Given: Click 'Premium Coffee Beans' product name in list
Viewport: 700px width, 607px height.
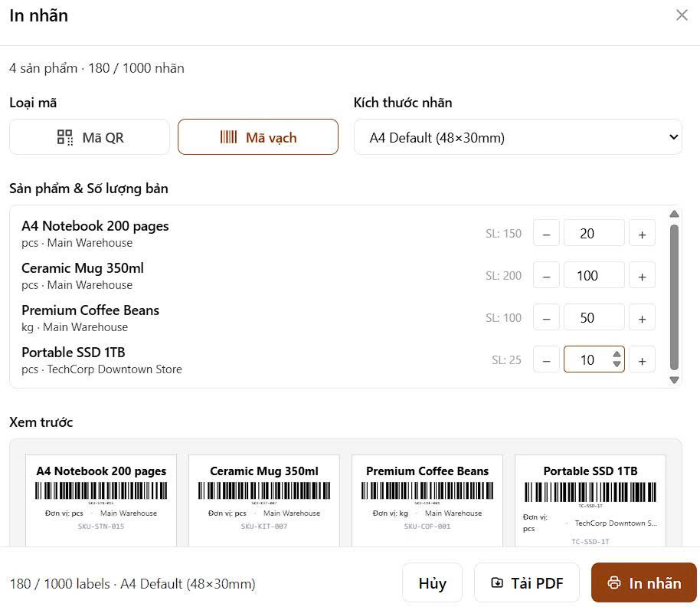Looking at the screenshot, I should [x=90, y=310].
